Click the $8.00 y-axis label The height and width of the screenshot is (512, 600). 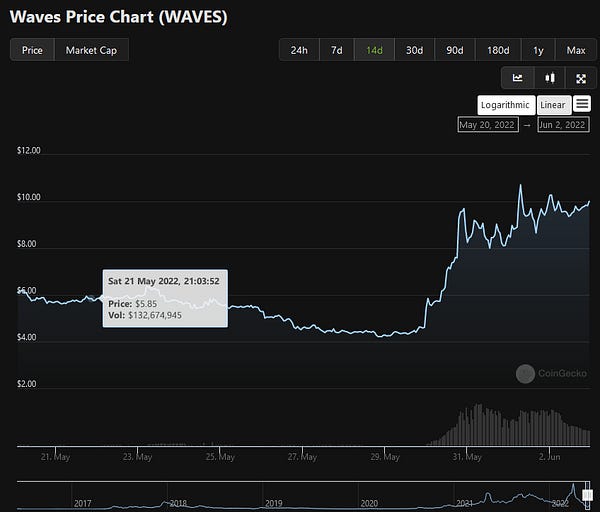click(x=27, y=244)
